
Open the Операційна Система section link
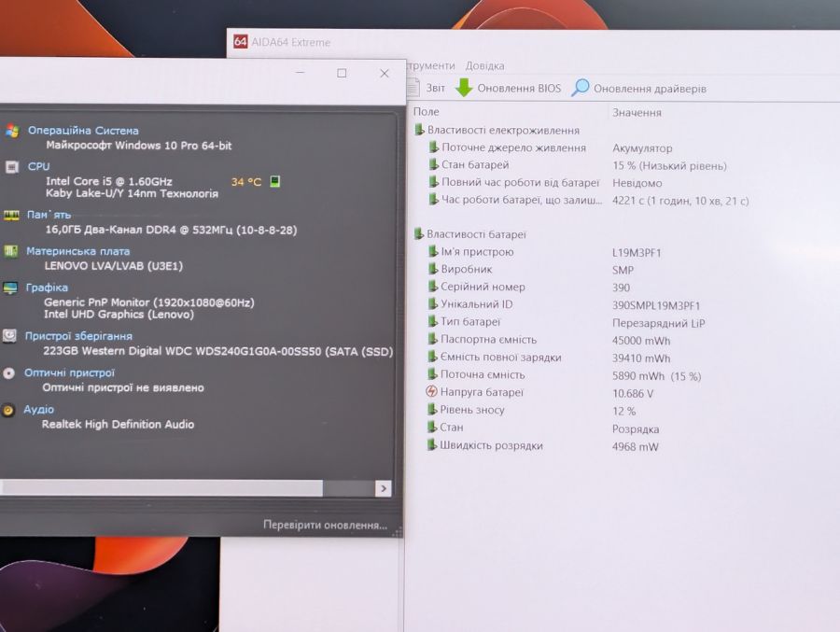pyautogui.click(x=83, y=131)
